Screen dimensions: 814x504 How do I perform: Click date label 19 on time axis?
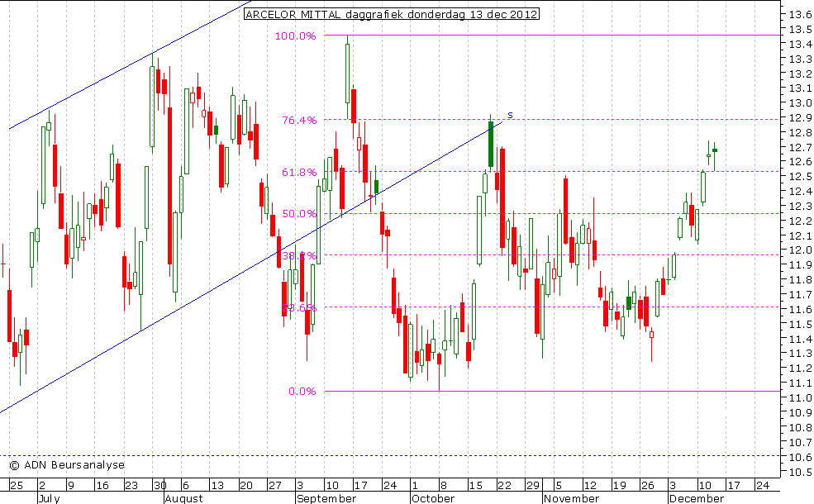[x=619, y=486]
